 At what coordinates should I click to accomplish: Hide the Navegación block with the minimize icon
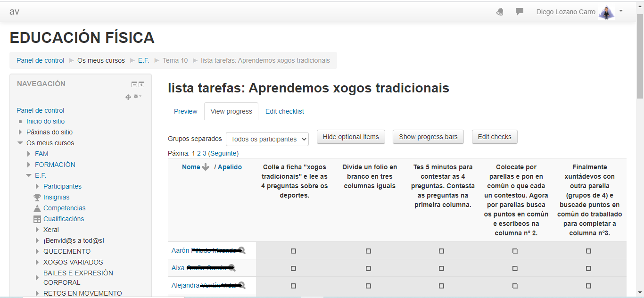click(x=134, y=84)
